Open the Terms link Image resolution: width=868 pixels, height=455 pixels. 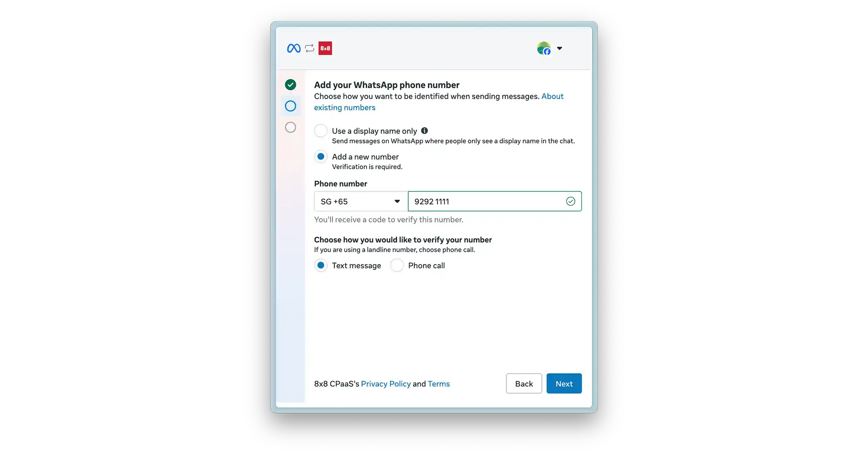[x=439, y=384]
